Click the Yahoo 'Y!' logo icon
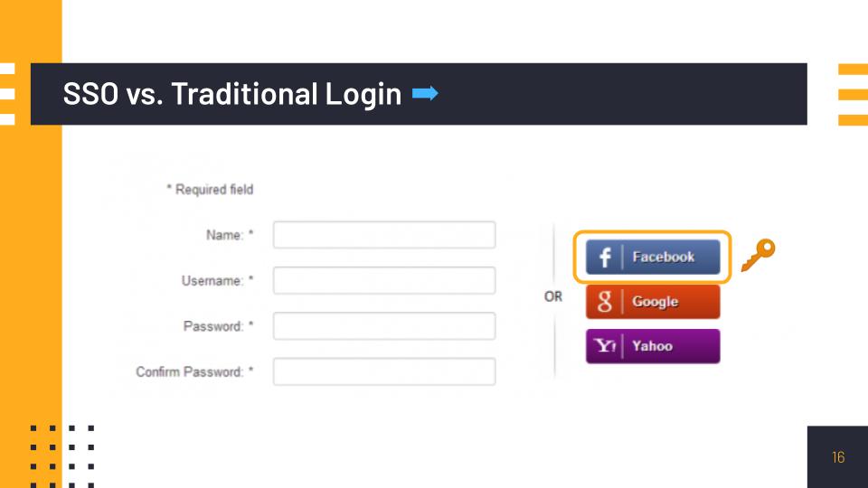The image size is (868, 488). [605, 346]
